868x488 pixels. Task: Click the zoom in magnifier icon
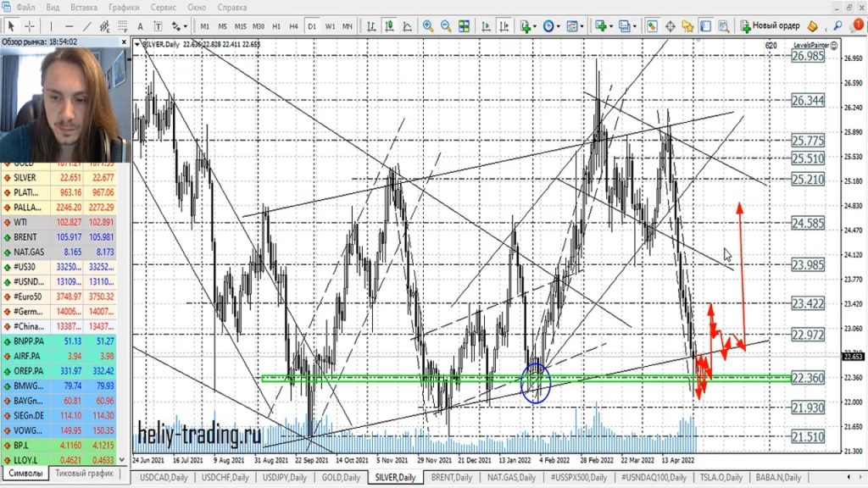pyautogui.click(x=428, y=26)
